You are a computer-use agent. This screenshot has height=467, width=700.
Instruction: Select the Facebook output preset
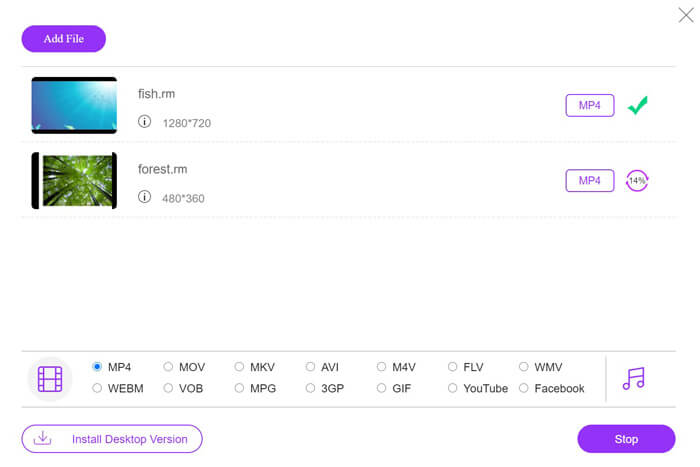(x=524, y=388)
